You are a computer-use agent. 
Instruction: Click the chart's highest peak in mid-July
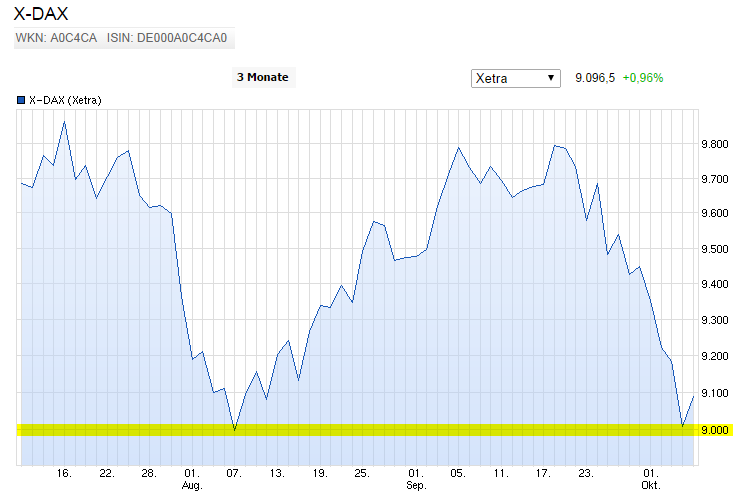click(64, 122)
